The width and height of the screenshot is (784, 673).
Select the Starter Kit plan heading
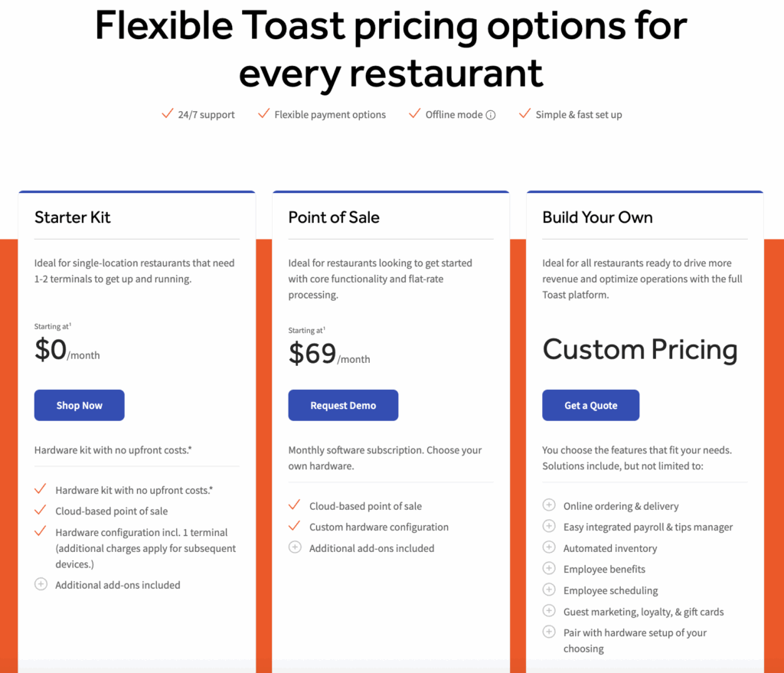(72, 217)
